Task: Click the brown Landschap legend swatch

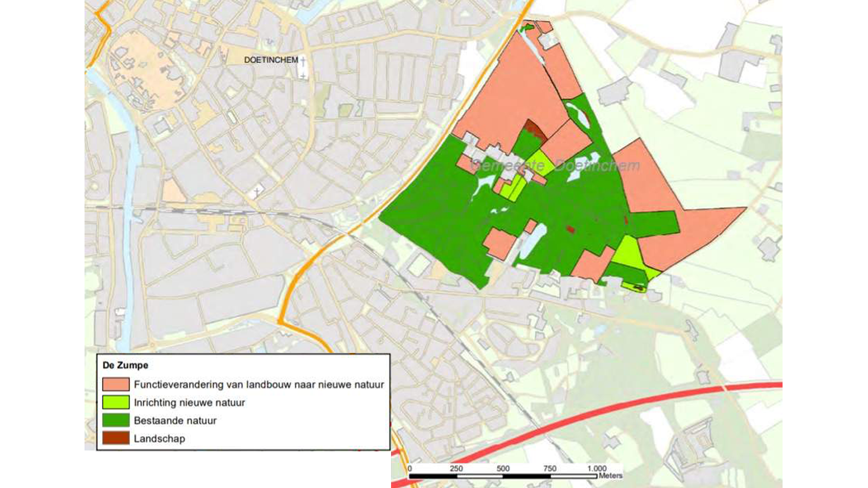Action: click(116, 438)
